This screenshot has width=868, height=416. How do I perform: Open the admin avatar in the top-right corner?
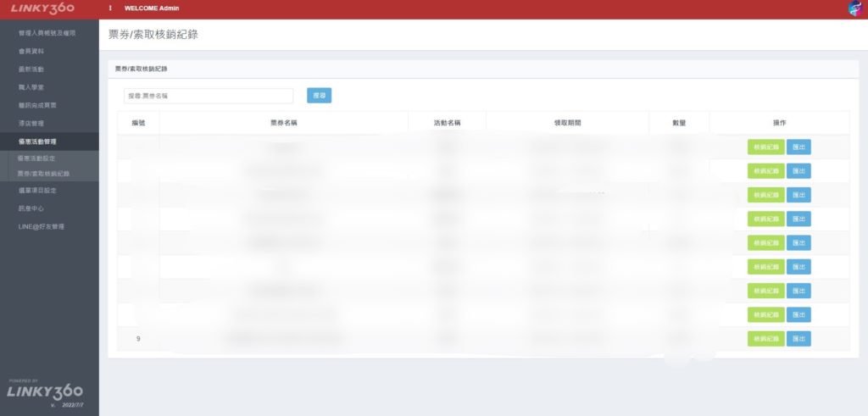coord(854,8)
